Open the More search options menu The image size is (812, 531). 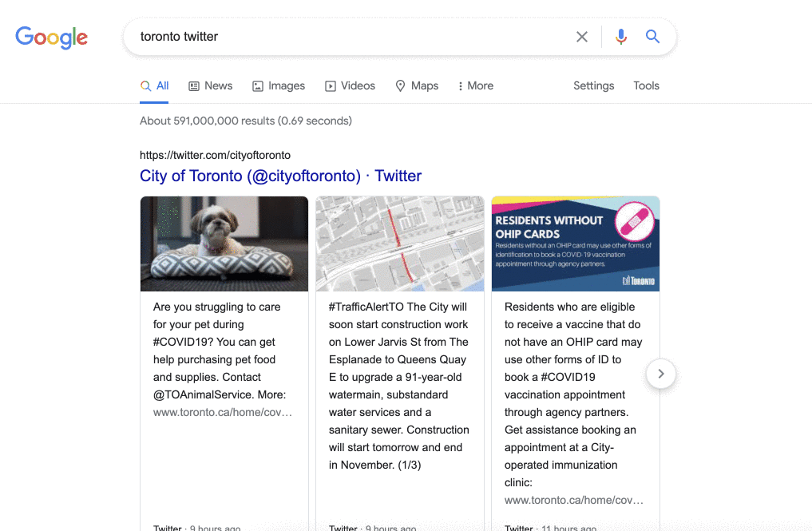tap(475, 85)
